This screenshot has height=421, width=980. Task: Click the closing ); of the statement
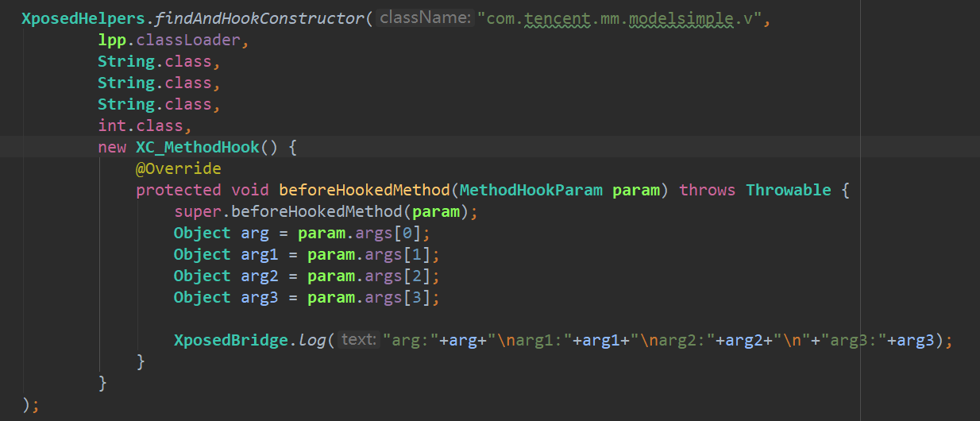tap(31, 404)
